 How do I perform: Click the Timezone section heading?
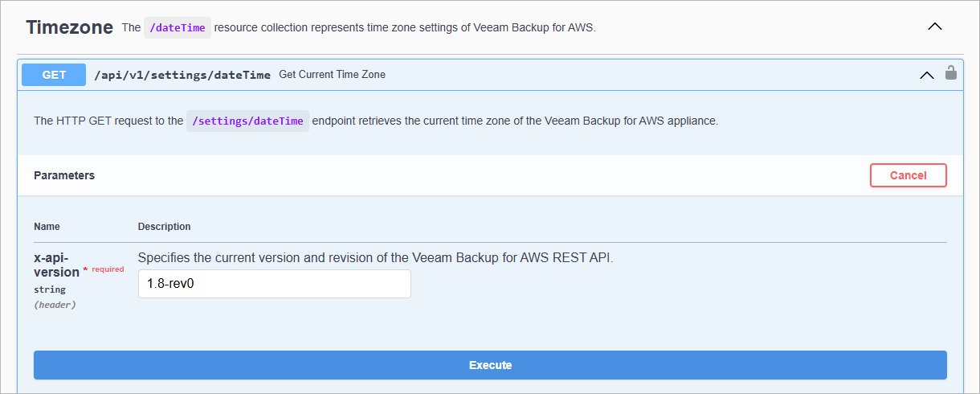coord(69,27)
